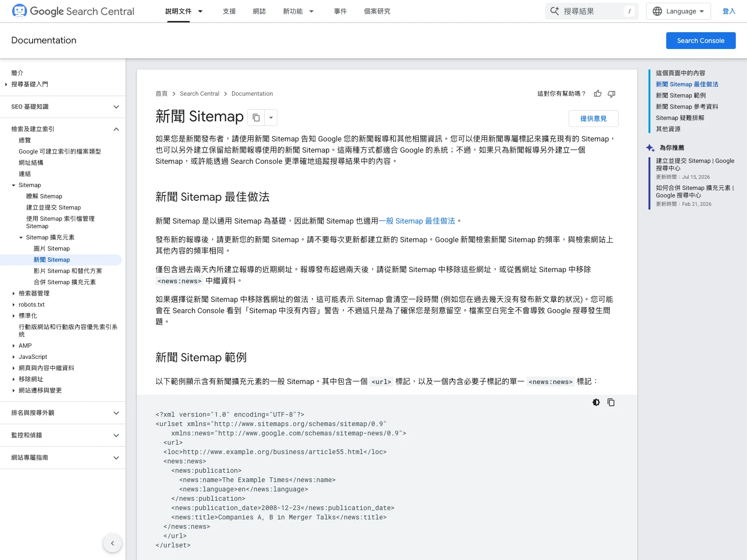Collapse the Sitemap tree node
This screenshot has height=560, width=747.
tap(14, 185)
